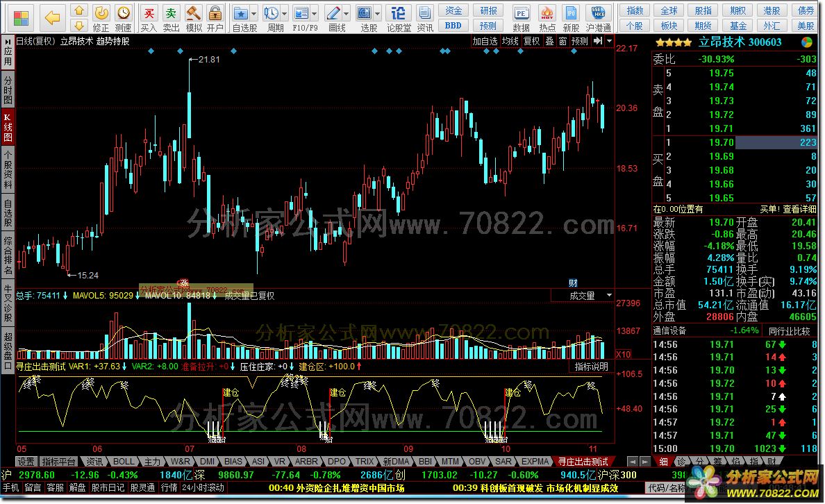Image resolution: width=825 pixels, height=504 pixels.
Task: Open the 自选股 star folder icon
Action: tap(240, 13)
